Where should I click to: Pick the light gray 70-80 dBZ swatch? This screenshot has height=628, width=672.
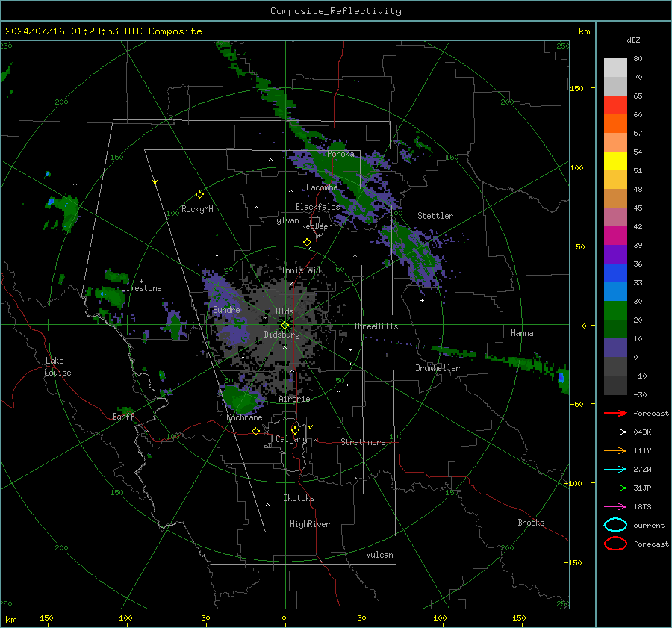(x=615, y=68)
